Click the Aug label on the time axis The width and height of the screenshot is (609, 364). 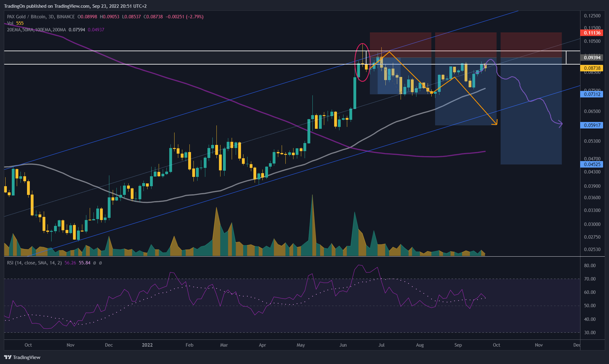tap(420, 345)
